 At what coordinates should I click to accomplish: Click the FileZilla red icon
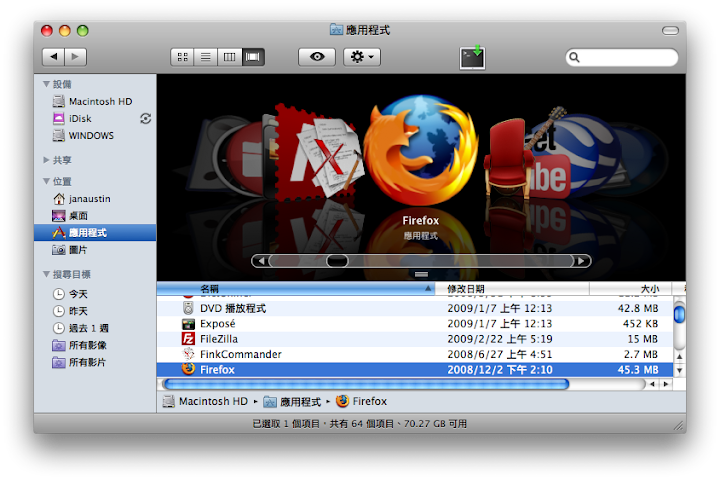click(188, 339)
